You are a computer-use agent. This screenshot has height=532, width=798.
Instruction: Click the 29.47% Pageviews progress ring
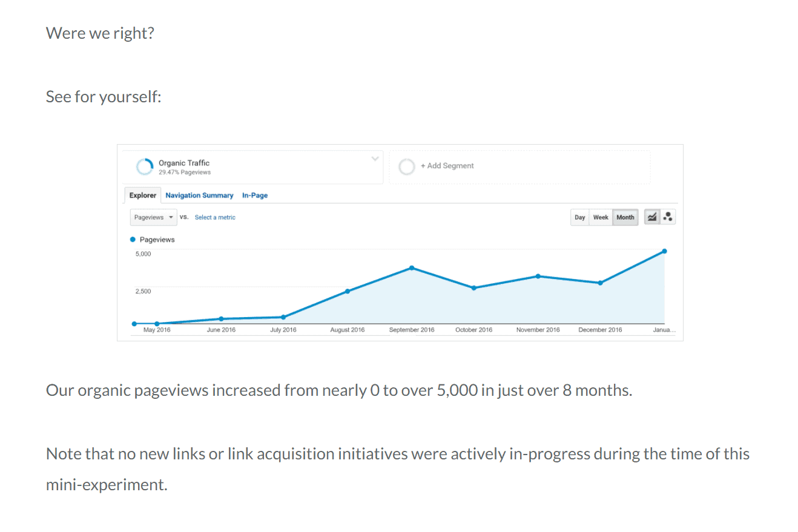point(144,166)
